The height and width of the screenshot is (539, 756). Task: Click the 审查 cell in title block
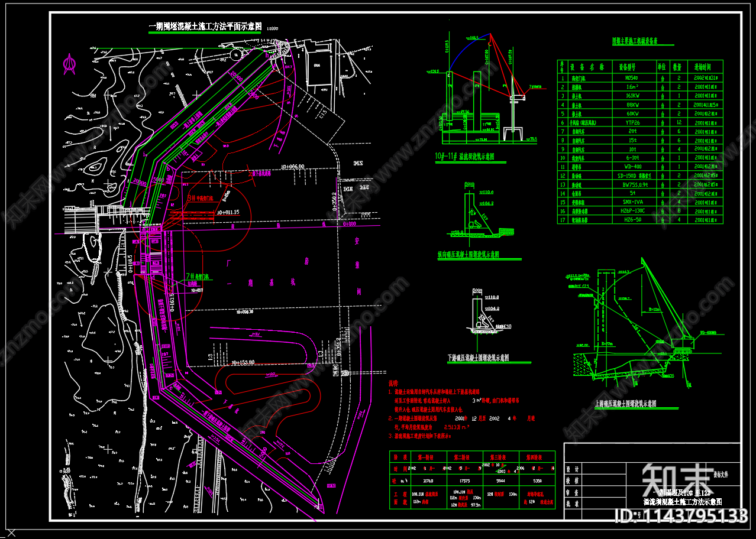pyautogui.click(x=572, y=492)
